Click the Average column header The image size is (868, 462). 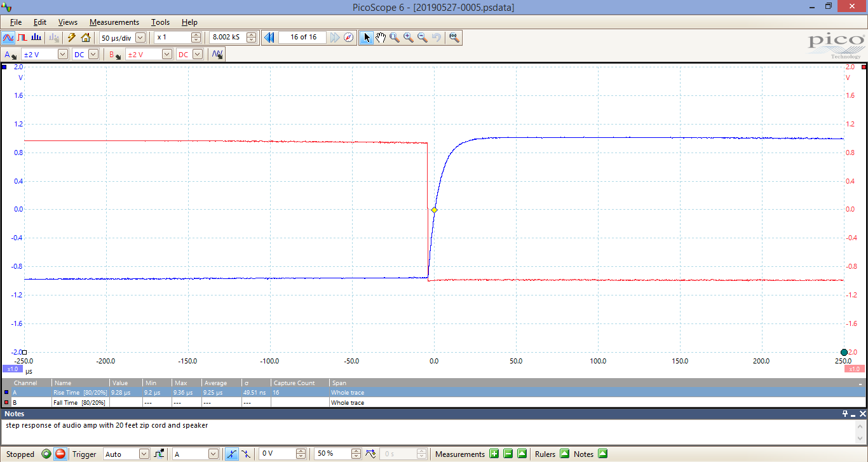pos(221,383)
